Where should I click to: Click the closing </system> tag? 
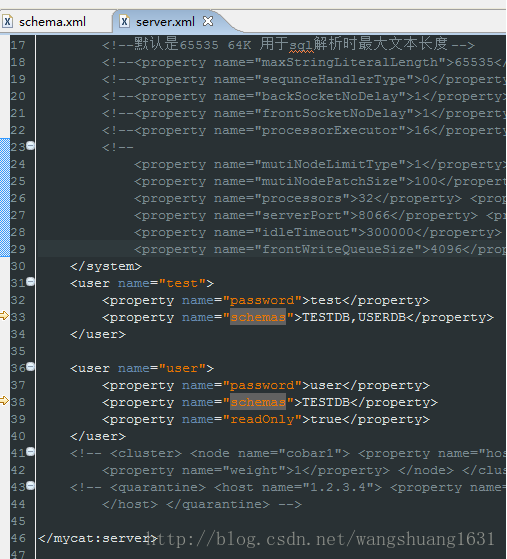coord(106,266)
